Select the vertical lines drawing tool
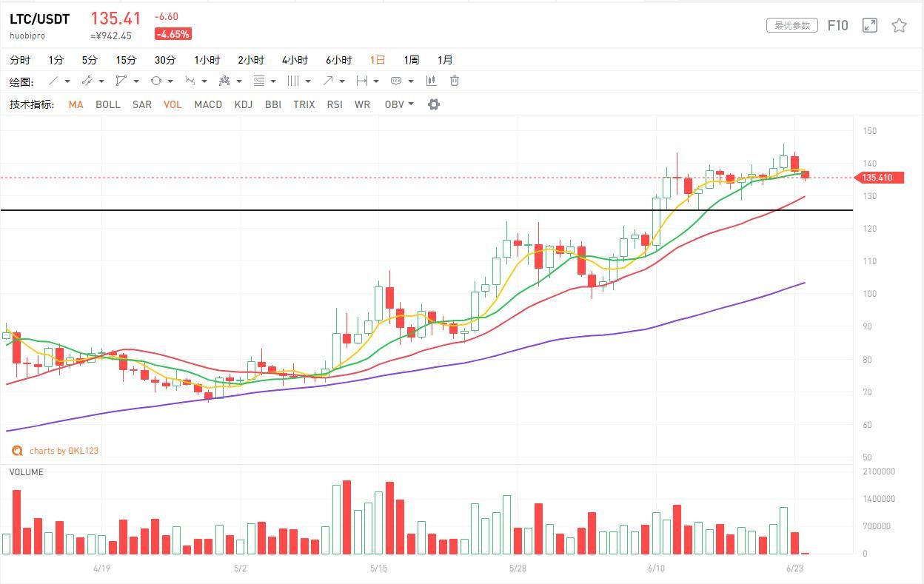Viewport: 924px width, 584px height. (292, 81)
